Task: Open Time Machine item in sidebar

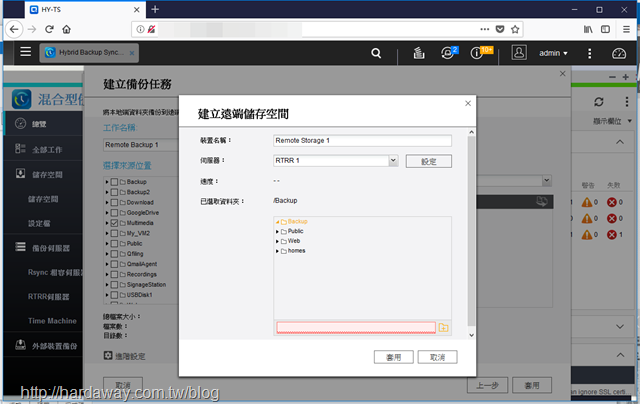Action: coord(52,321)
